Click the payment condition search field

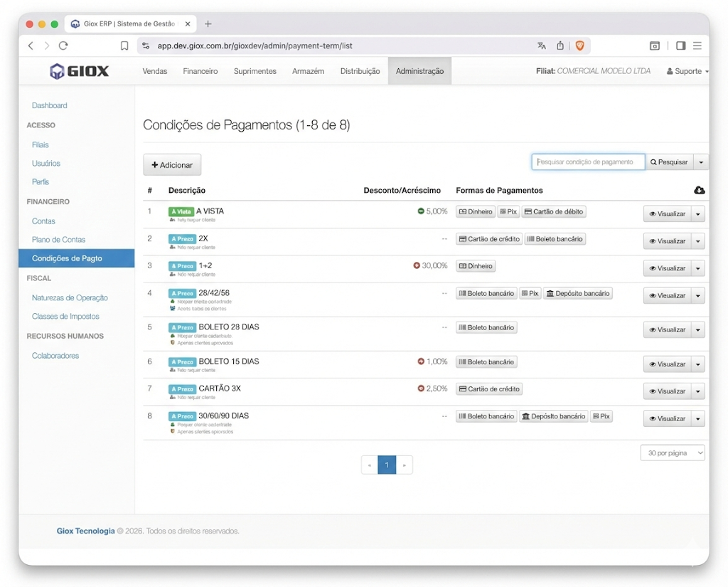[588, 162]
